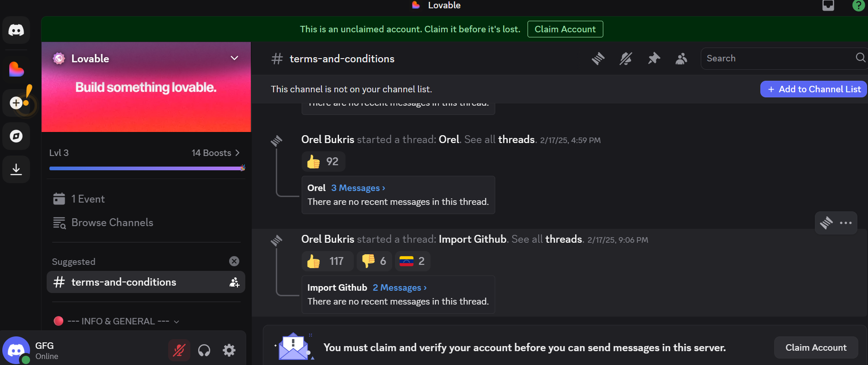This screenshot has height=365, width=868.
Task: Mute the notification bell for this channel
Action: [626, 58]
